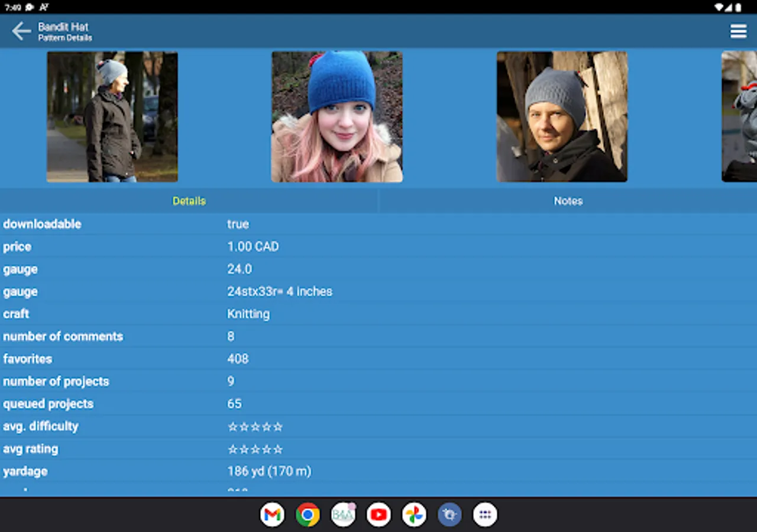Open the hamburger menu
Viewport: 757px width, 532px height.
pyautogui.click(x=738, y=31)
